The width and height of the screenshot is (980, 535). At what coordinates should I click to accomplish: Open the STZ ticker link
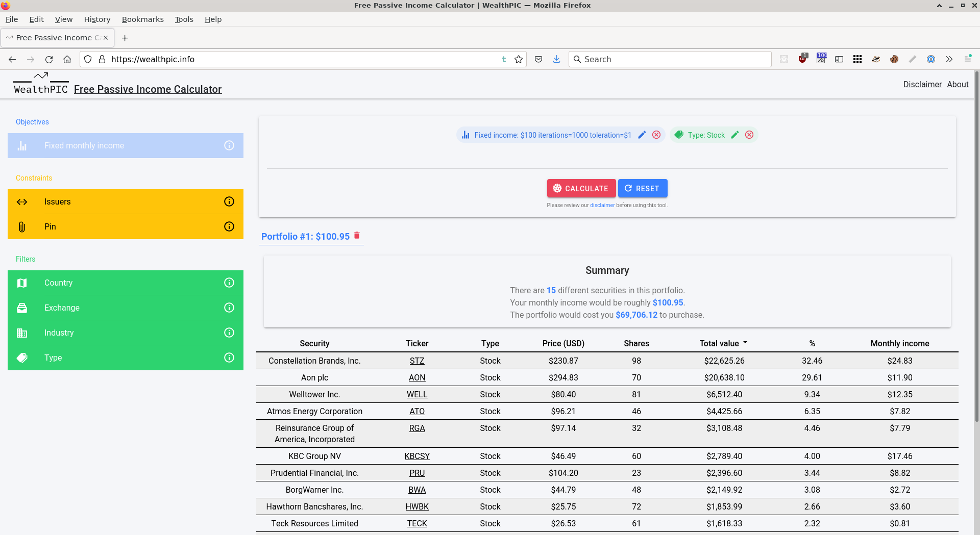(417, 361)
